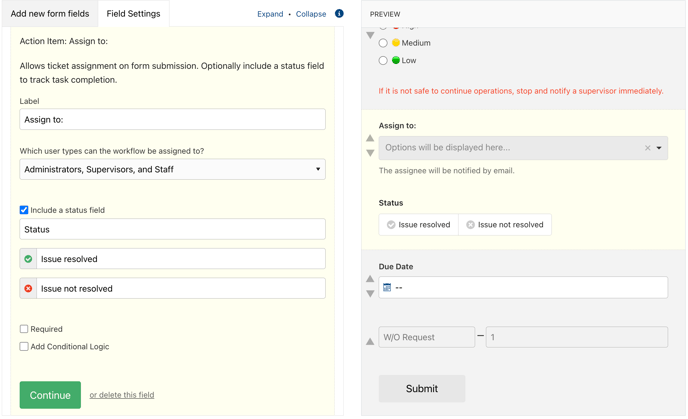This screenshot has width=688, height=419.
Task: Uncheck Include a status field
Action: tap(24, 210)
